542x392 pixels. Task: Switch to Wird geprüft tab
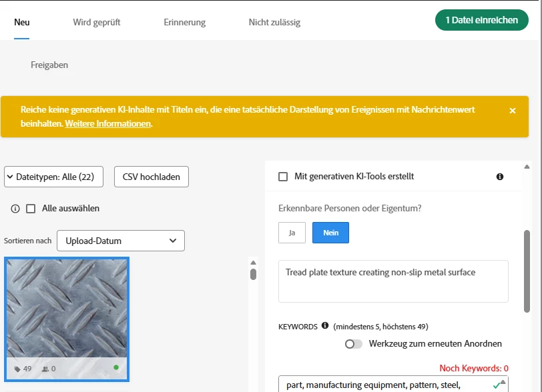click(x=96, y=23)
